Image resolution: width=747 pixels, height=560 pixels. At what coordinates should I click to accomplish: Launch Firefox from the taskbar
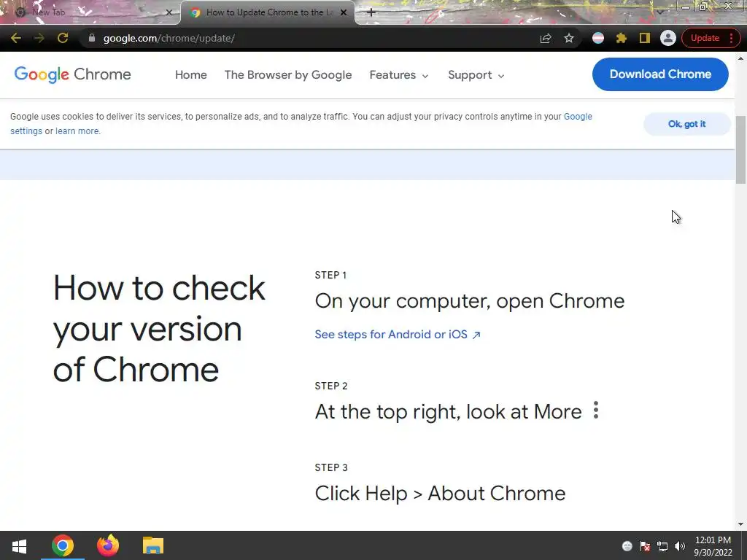point(108,545)
